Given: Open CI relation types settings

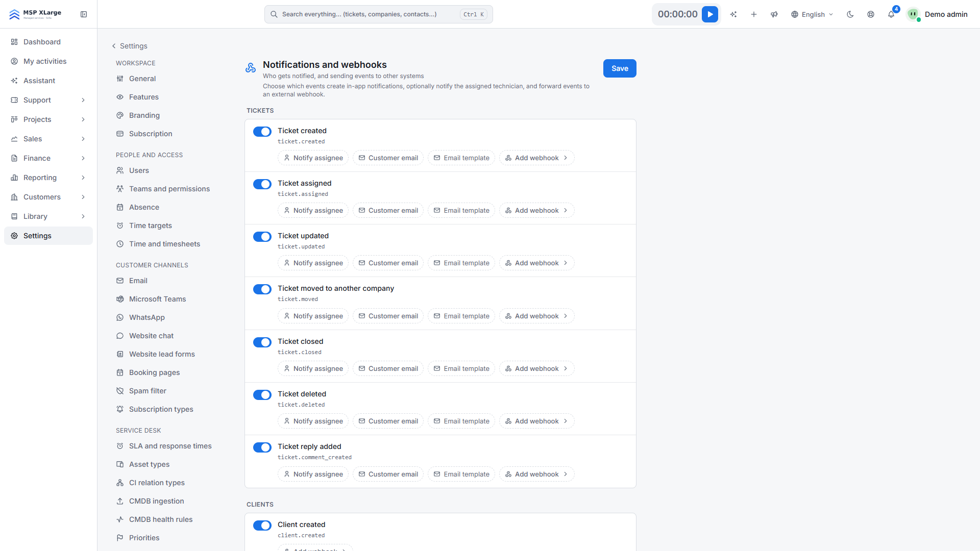Looking at the screenshot, I should point(157,483).
